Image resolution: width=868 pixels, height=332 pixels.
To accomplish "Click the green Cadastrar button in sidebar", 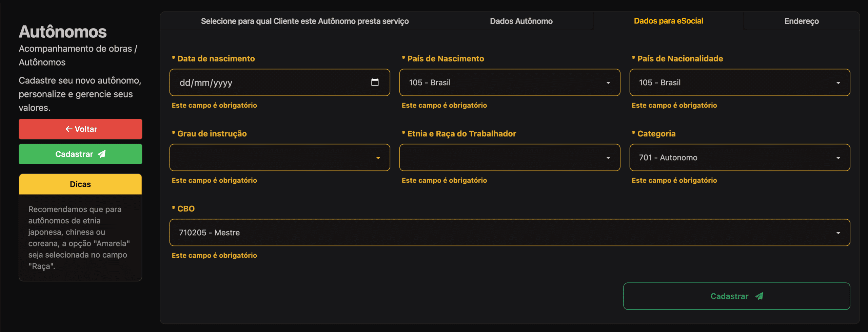I will 80,154.
